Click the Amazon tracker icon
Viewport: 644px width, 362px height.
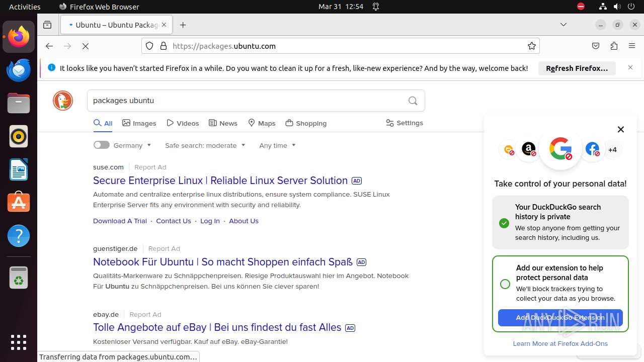tap(529, 149)
